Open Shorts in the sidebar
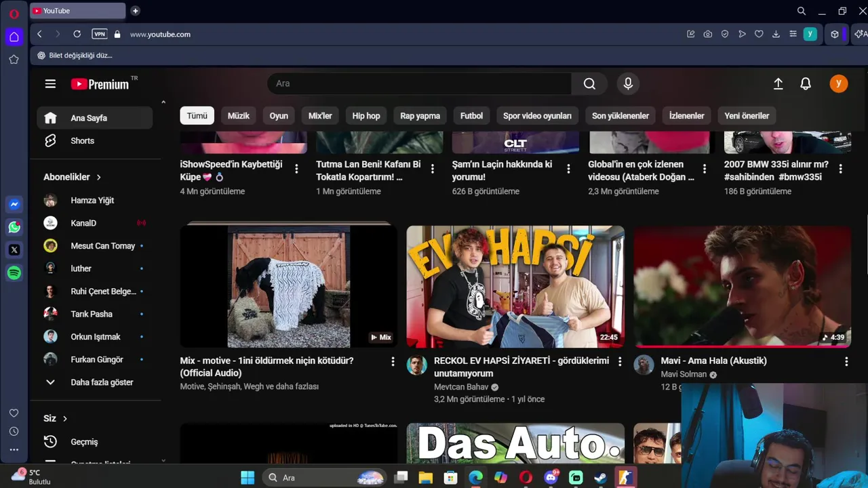 coord(95,141)
